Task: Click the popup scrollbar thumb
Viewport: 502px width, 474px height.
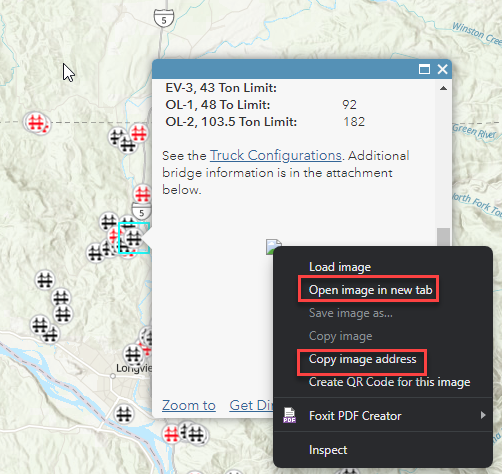Action: click(x=443, y=237)
